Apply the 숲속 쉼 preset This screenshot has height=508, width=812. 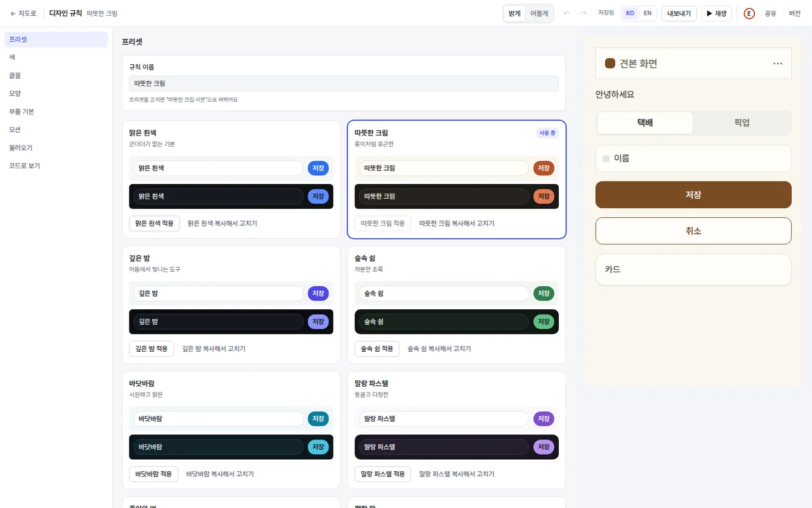coord(377,349)
